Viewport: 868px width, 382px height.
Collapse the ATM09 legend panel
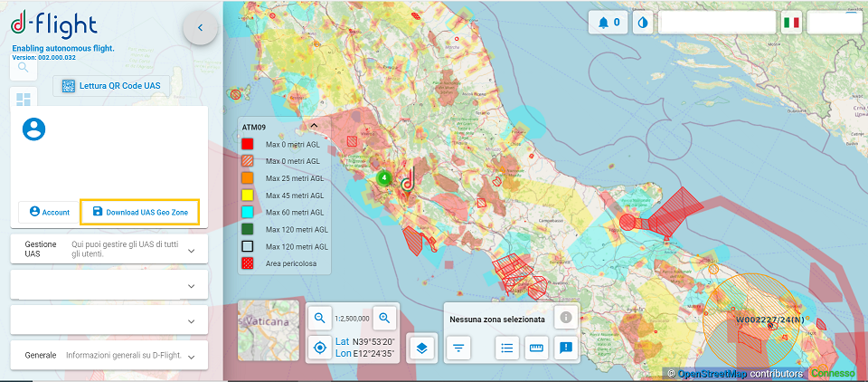pyautogui.click(x=314, y=126)
